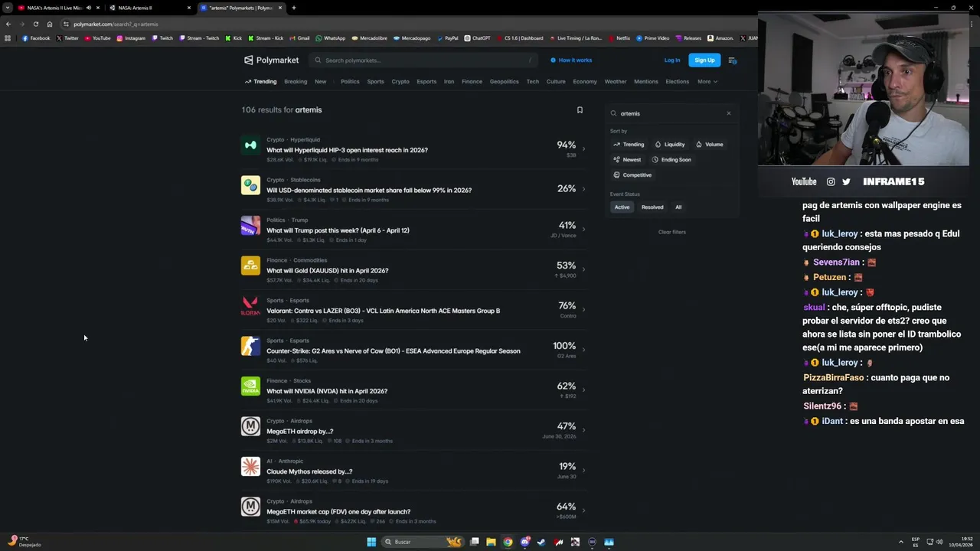
Task: Expand the NVIDIA market row chevron
Action: pos(583,390)
